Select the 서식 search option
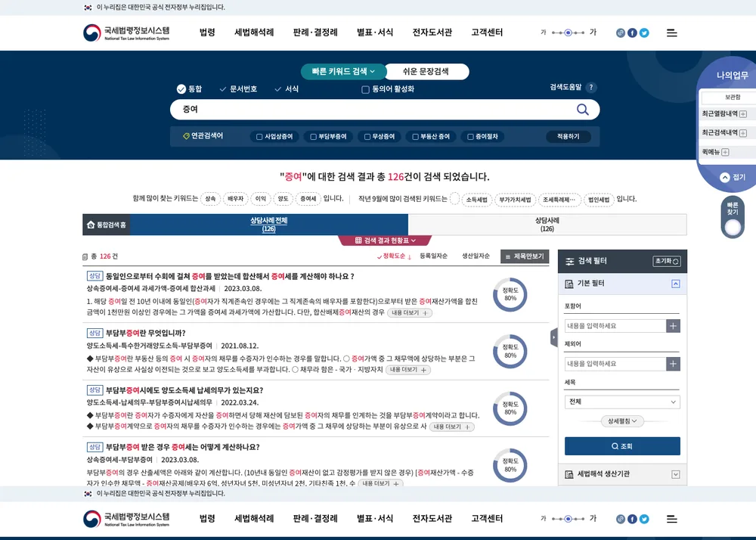Screen dimensions: 756x540 click(287, 89)
